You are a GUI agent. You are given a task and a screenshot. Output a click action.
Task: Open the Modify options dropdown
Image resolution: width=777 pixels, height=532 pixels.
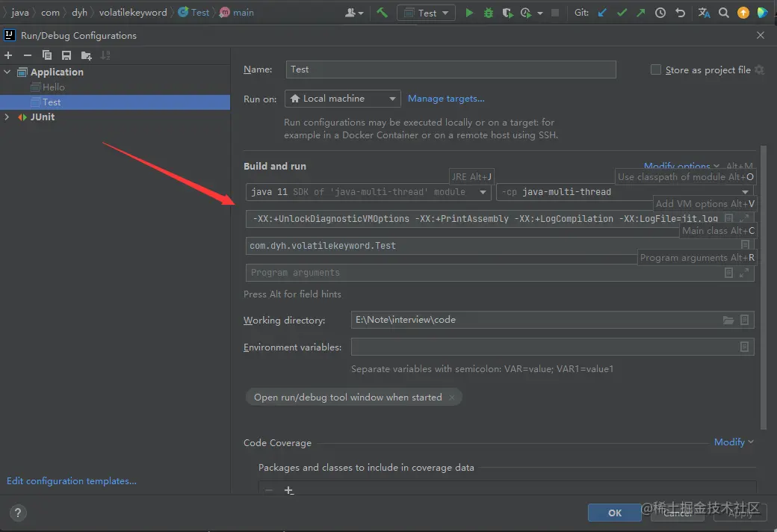(681, 166)
